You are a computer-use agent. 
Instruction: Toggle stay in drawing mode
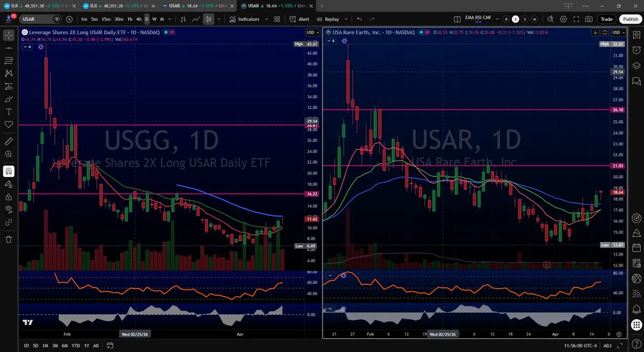coord(9,184)
